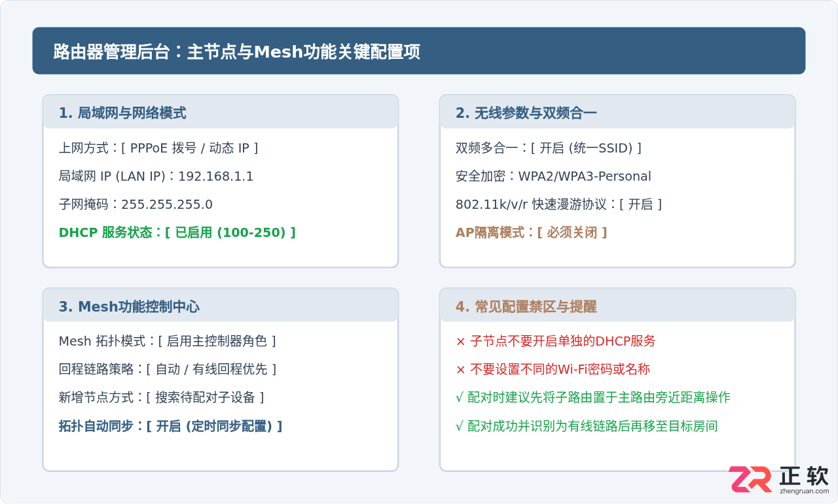Click the "802.11k/v/r 快速漫游协议：[ 开启 ]" line

558,204
